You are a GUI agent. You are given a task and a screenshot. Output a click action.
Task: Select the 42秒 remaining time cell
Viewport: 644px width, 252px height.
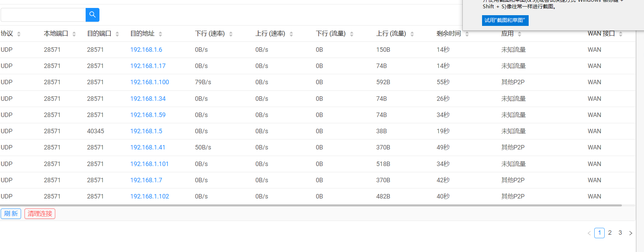(443, 180)
